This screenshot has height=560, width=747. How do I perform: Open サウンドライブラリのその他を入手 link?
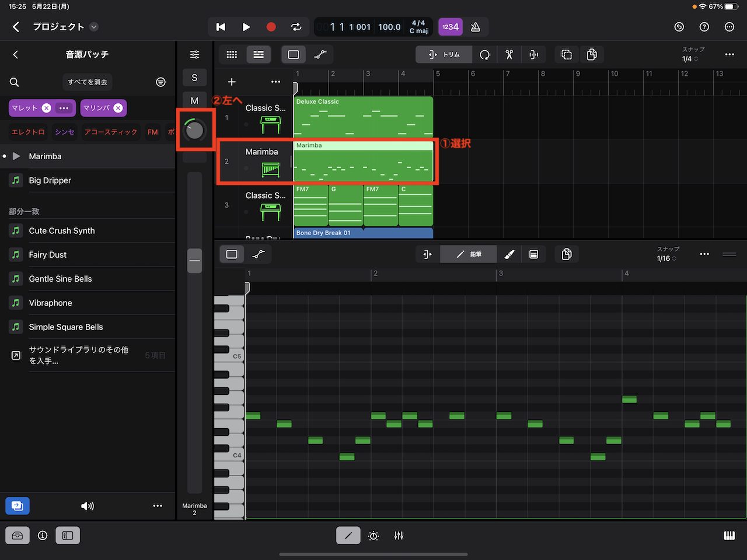click(88, 355)
